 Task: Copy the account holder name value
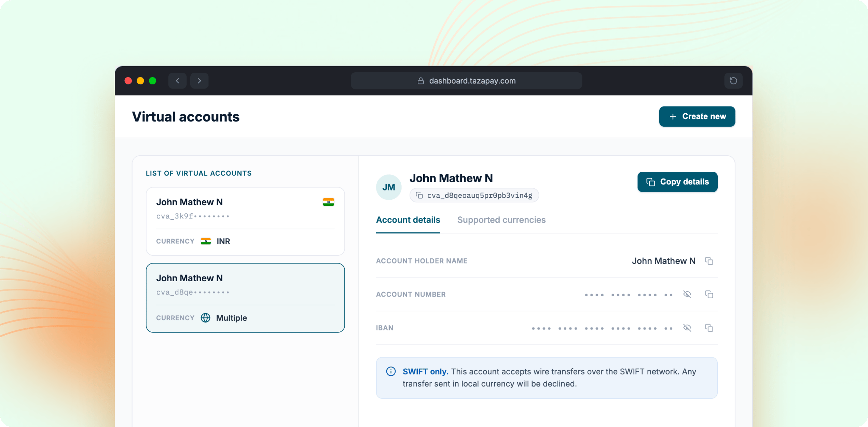pos(709,261)
